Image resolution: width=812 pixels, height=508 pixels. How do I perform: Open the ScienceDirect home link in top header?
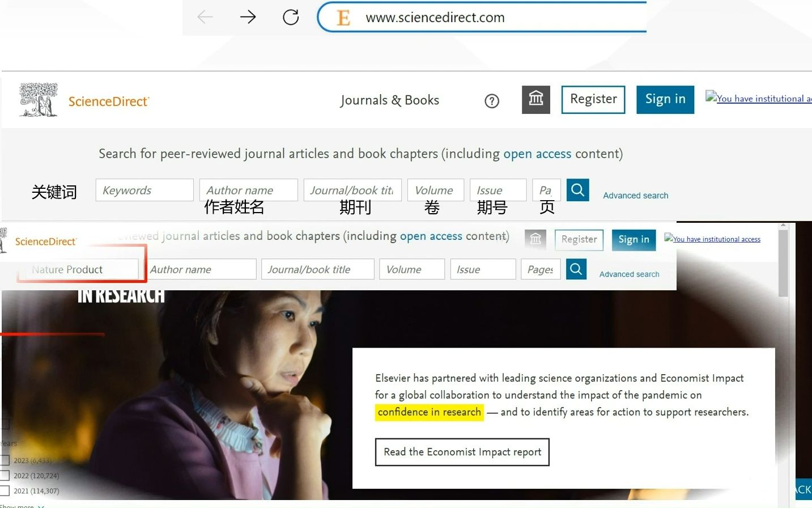[109, 101]
